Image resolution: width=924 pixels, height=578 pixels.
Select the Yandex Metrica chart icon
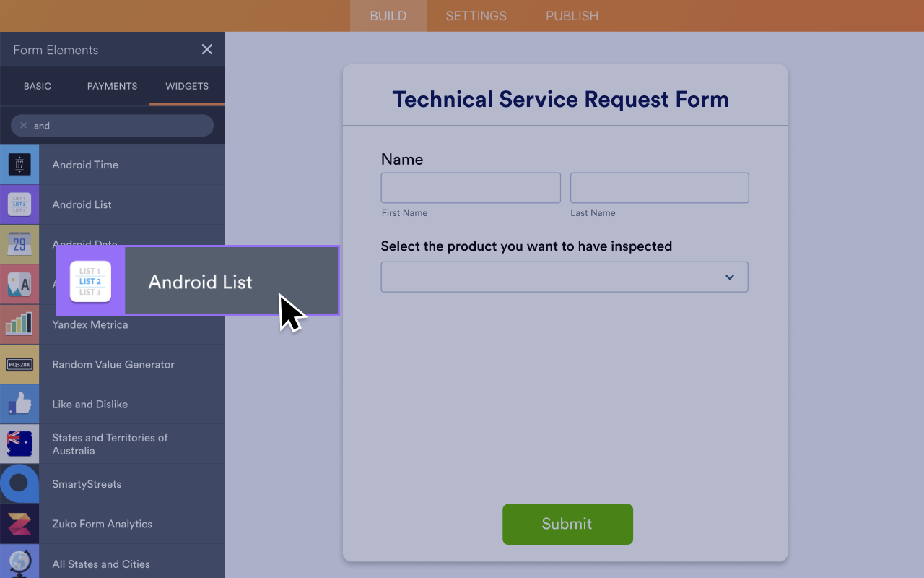click(19, 324)
